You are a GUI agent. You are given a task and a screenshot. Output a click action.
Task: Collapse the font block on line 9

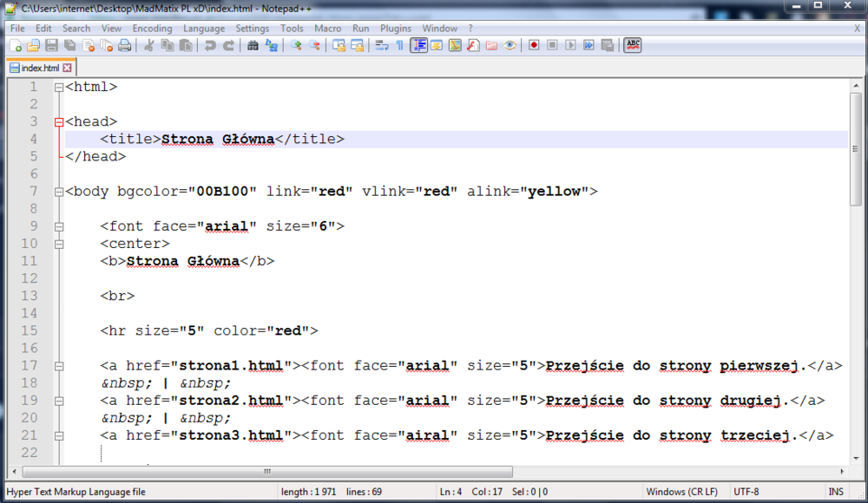point(59,227)
